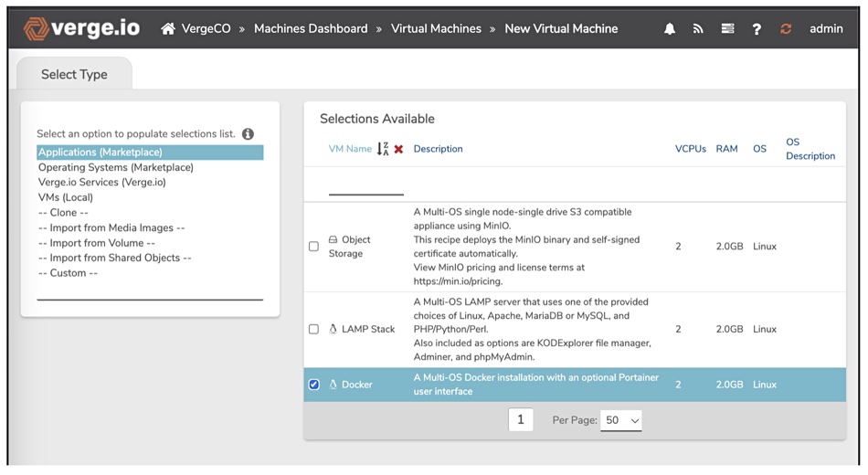Go to Machines Dashboard breadcrumb
Viewport: 868px width, 475px height.
311,29
